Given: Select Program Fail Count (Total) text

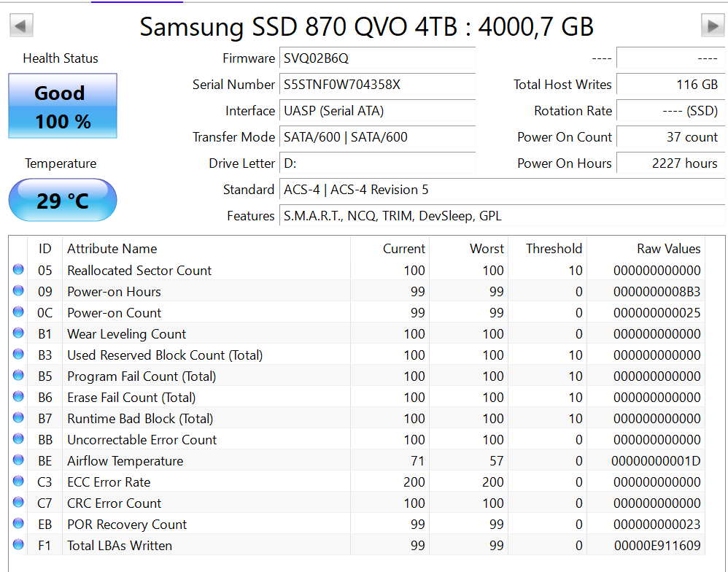Looking at the screenshot, I should (142, 376).
